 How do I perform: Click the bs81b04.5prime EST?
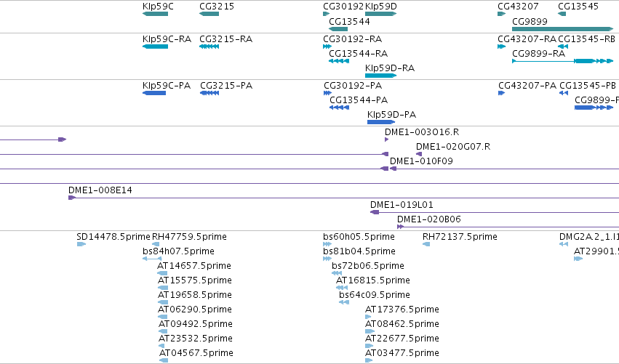pos(327,259)
